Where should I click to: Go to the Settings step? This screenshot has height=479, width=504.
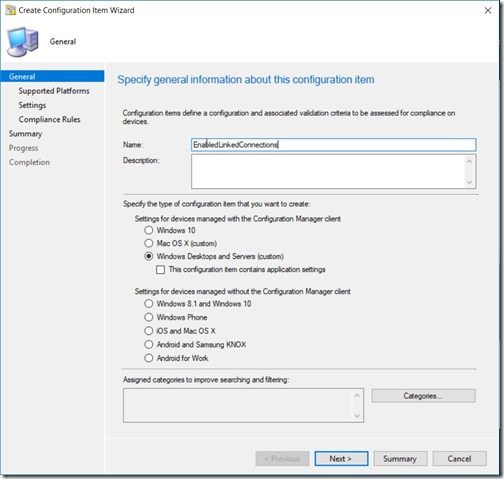[x=32, y=105]
